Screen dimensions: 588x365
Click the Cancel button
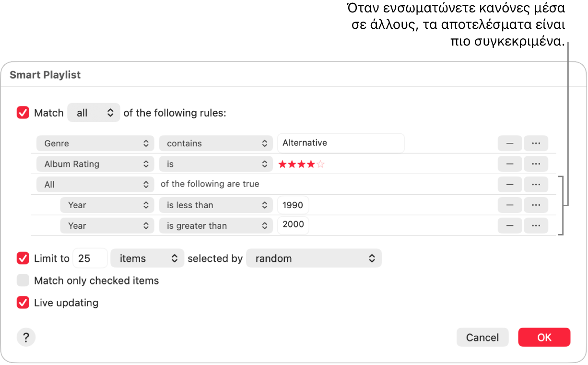pos(482,337)
